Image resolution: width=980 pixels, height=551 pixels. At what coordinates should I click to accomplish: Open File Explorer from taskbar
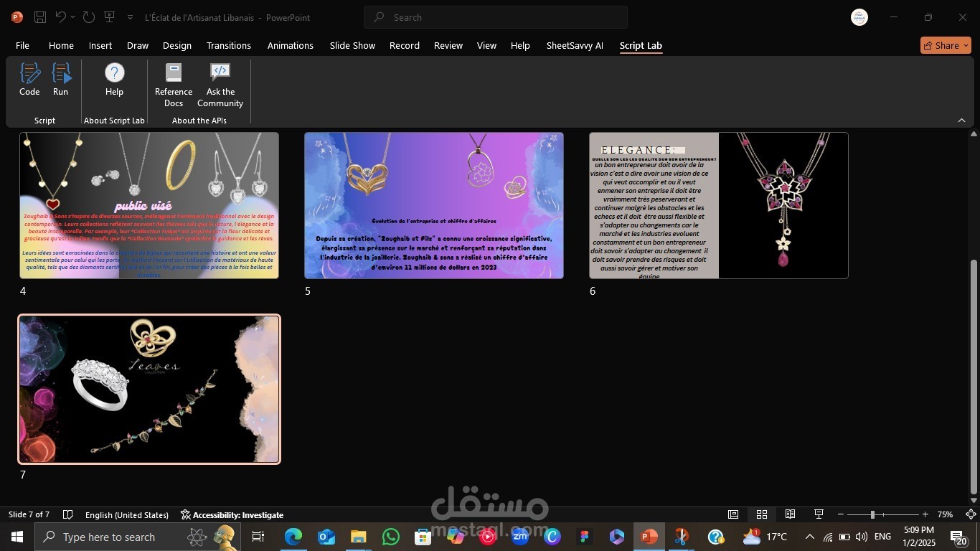click(358, 537)
